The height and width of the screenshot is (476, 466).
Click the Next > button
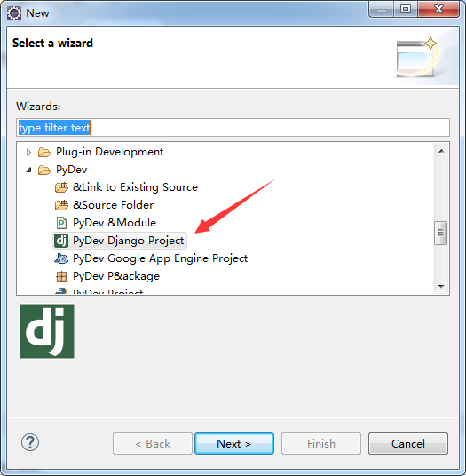(234, 443)
